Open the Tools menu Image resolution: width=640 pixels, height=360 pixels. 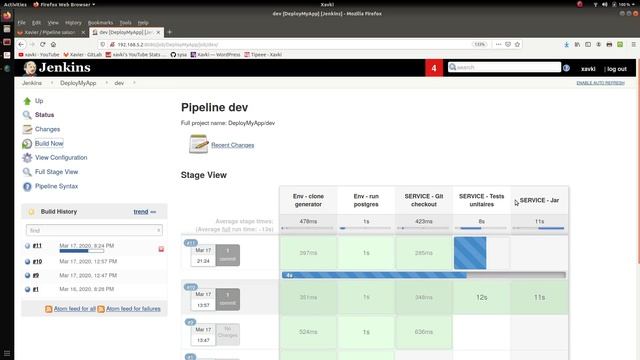125,22
